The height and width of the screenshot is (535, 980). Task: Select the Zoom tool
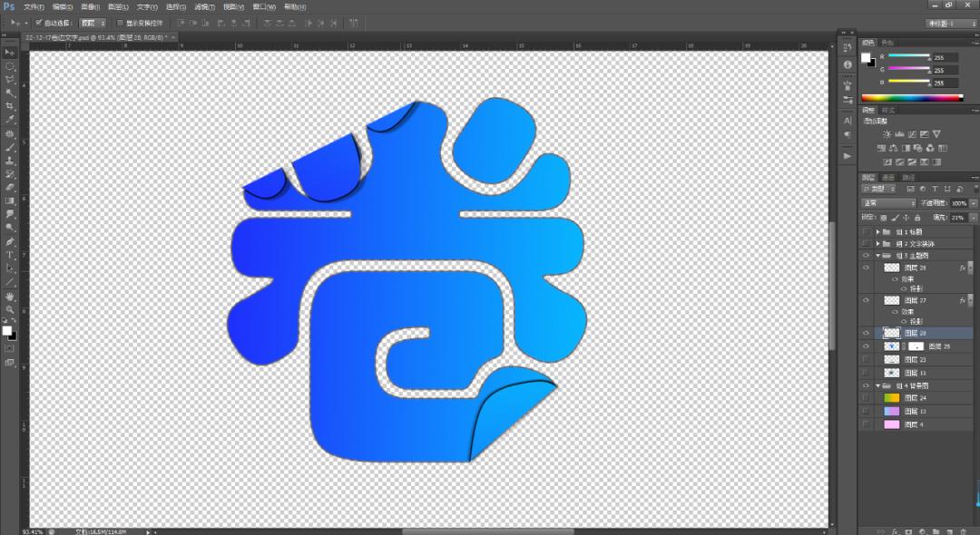[x=9, y=309]
